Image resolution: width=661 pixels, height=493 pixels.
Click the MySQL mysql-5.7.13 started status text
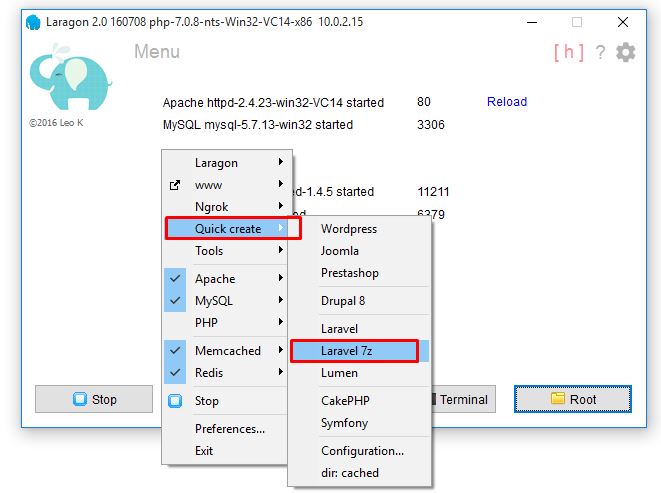click(x=258, y=125)
